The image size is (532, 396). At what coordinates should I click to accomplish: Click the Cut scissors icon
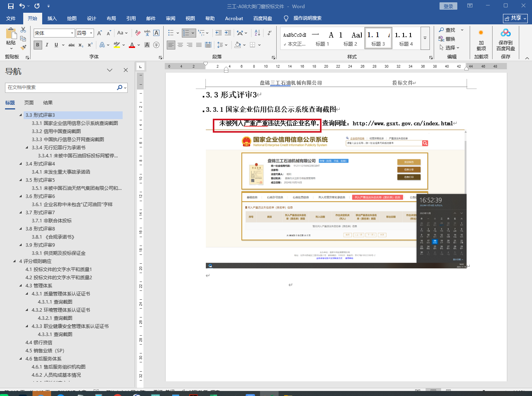23,30
